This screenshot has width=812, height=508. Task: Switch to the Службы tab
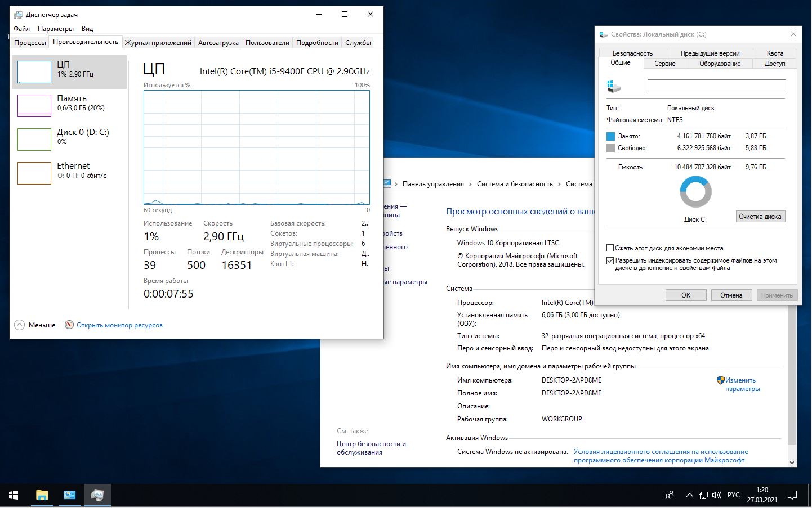pos(358,42)
